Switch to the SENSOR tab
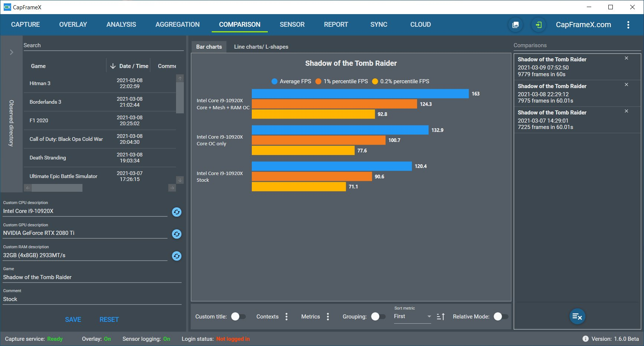644x346 pixels. (x=292, y=25)
